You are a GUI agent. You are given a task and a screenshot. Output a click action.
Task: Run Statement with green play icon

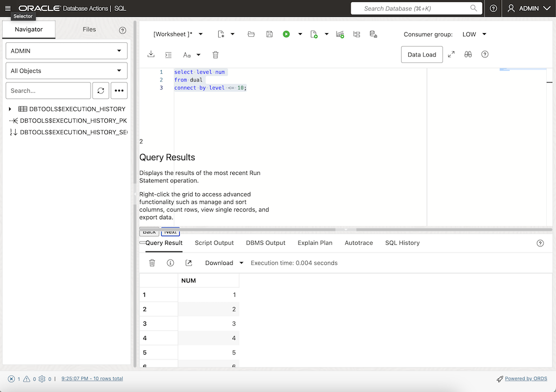(286, 34)
